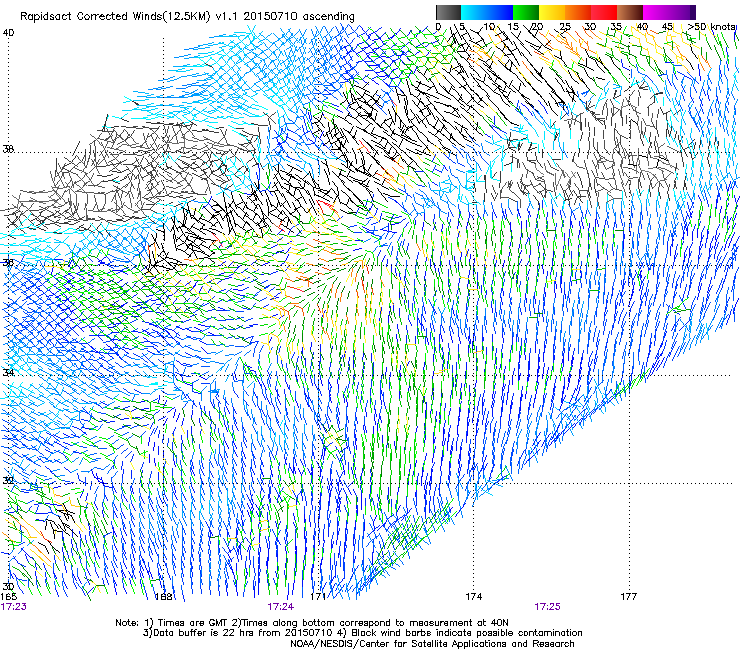Click the latitude label '38'
The height and width of the screenshot is (650, 740).
8,149
